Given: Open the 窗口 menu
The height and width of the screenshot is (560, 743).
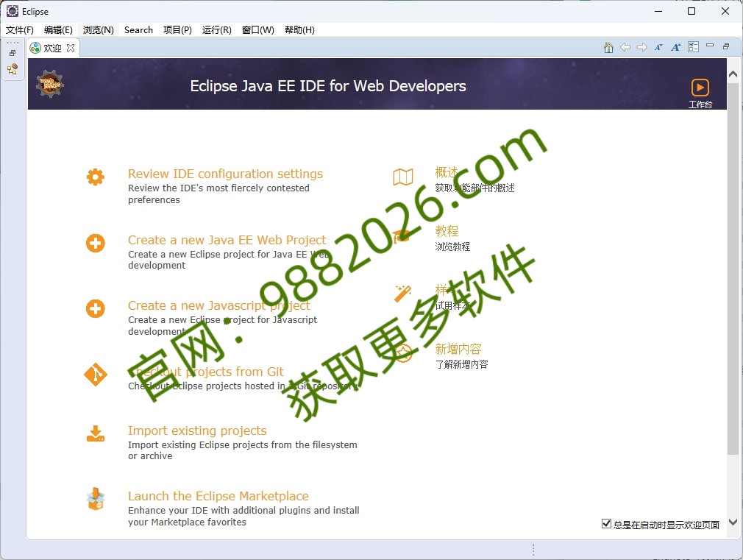Looking at the screenshot, I should pos(257,29).
